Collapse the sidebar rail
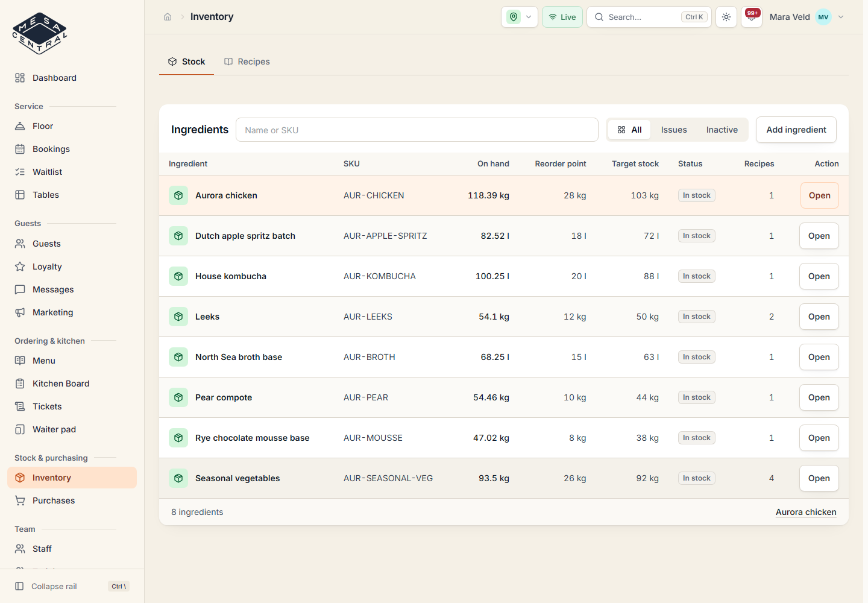Screen dimensions: 868x603 72,586
